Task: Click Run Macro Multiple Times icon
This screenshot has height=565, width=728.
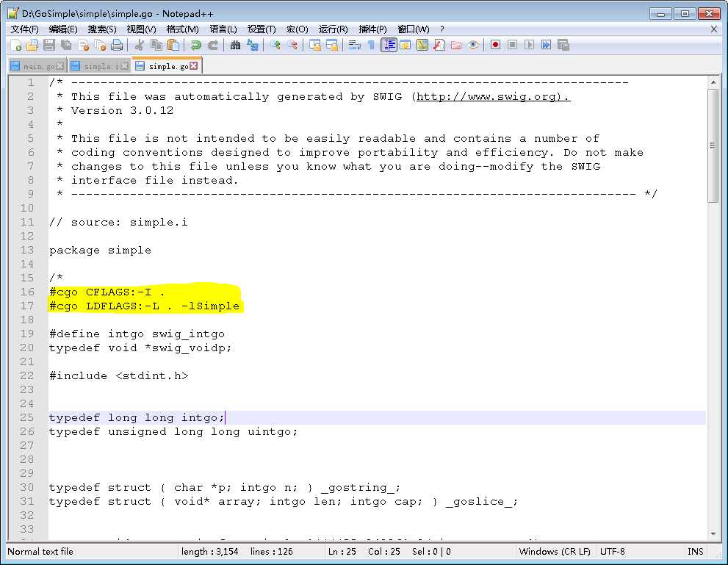Action: coord(546,45)
